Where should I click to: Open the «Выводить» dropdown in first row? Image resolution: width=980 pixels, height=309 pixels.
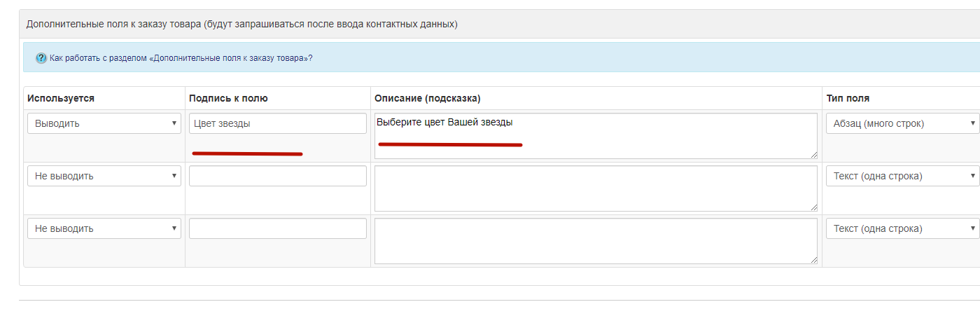pos(104,123)
